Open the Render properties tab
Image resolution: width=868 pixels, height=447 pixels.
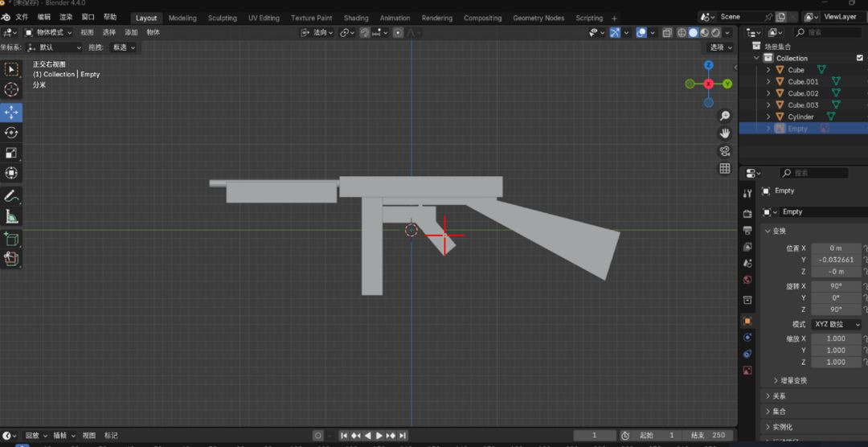point(747,215)
